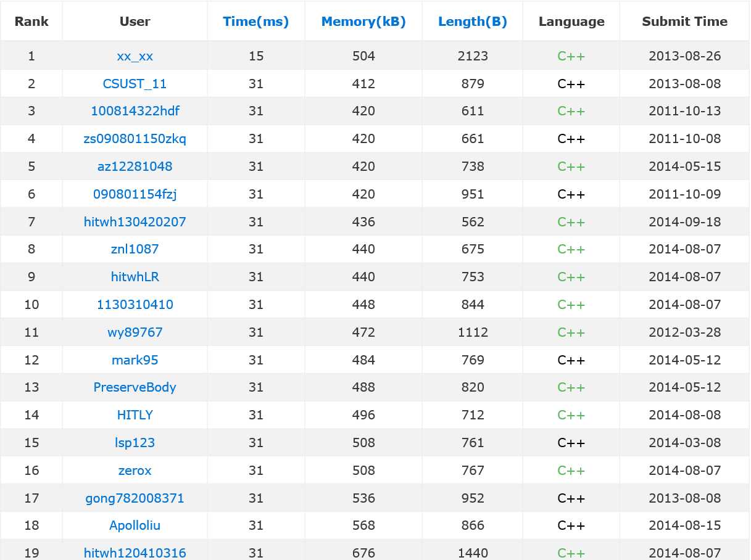Select length value 2123
The height and width of the screenshot is (560, 751).
click(x=473, y=56)
